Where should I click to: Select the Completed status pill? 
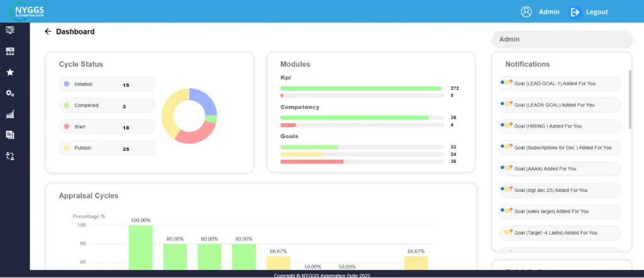tap(107, 106)
